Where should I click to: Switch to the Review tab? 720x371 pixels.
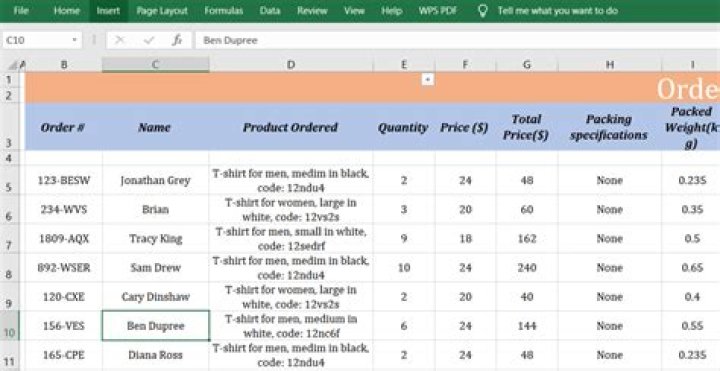(312, 11)
